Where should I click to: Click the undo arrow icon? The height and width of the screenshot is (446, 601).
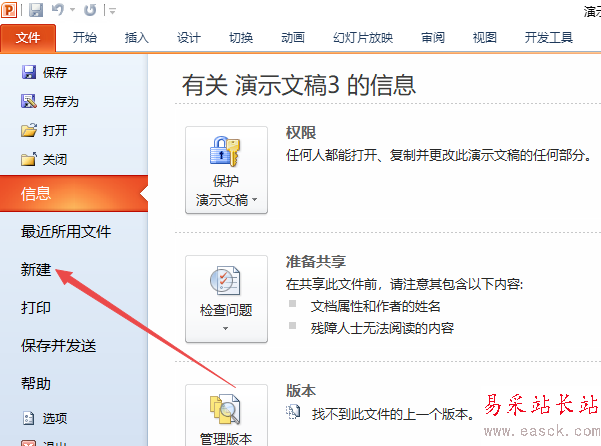(58, 10)
